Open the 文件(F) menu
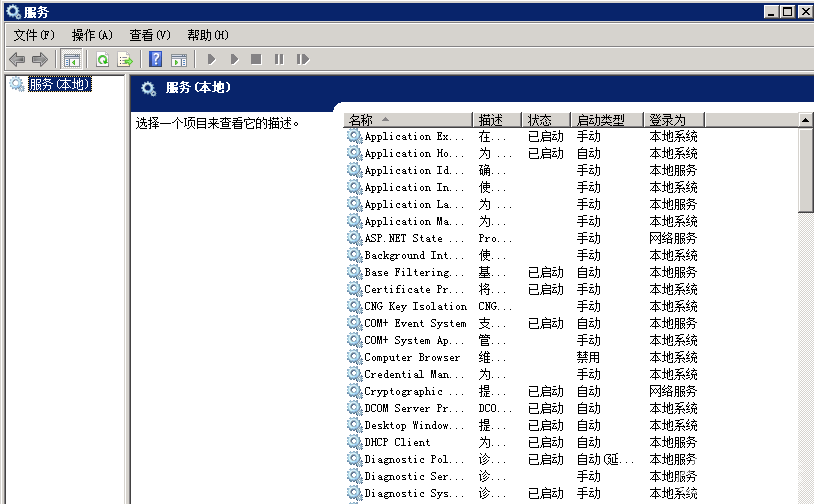Viewport: 814px width, 504px height. click(34, 35)
